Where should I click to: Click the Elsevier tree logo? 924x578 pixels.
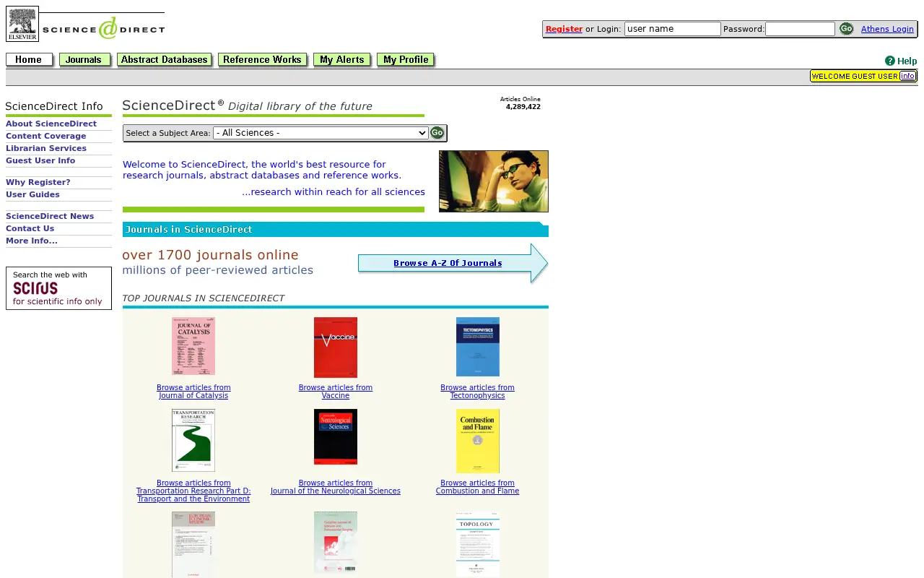pos(22,24)
